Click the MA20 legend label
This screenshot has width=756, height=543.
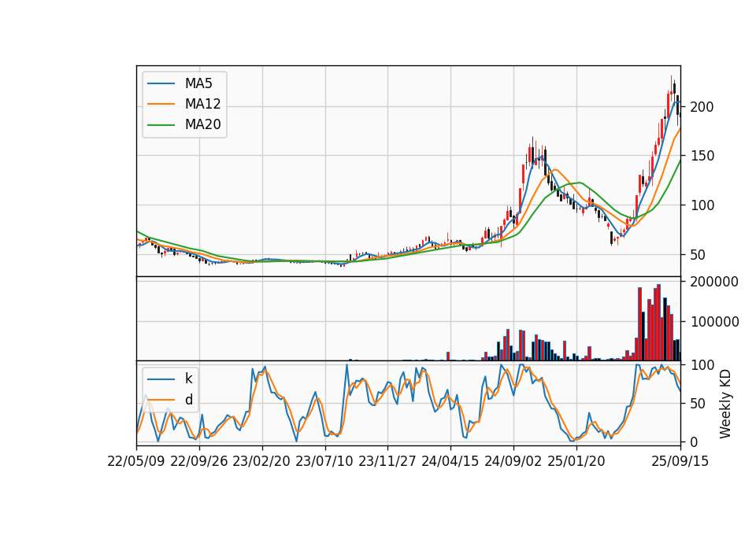coord(202,124)
